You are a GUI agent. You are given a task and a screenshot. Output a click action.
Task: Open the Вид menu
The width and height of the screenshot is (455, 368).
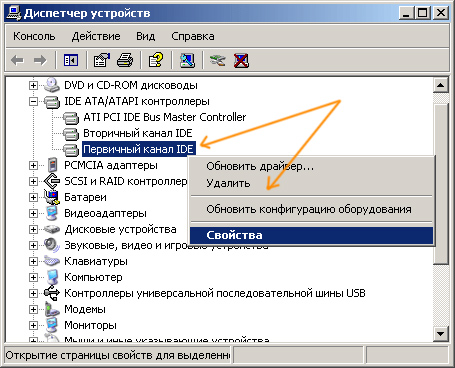click(145, 36)
